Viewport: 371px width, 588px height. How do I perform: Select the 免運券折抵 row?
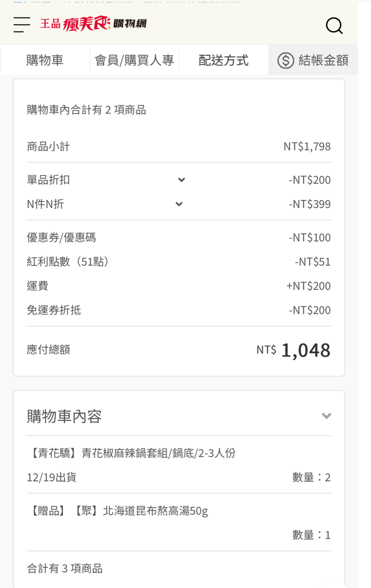[x=54, y=311]
